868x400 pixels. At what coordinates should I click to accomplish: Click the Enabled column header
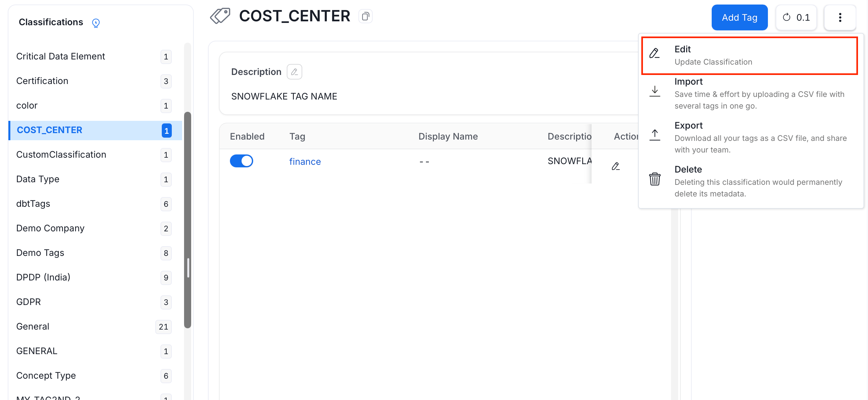247,137
